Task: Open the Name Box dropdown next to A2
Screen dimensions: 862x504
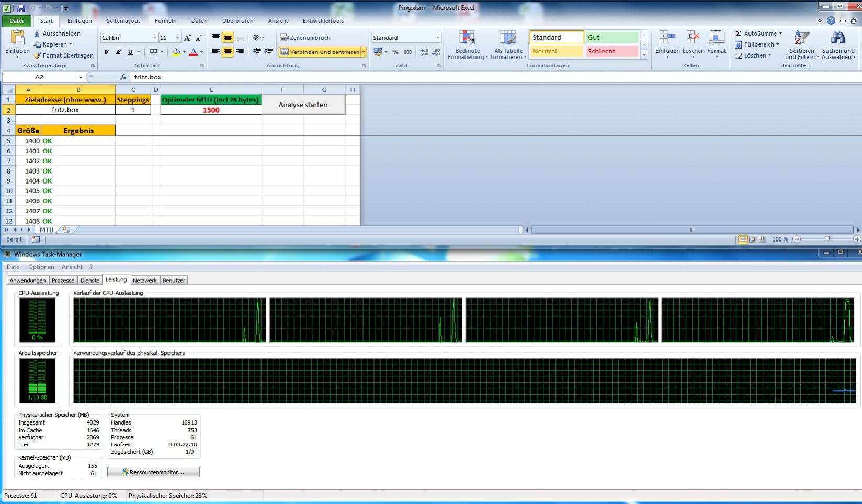Action: [81, 77]
